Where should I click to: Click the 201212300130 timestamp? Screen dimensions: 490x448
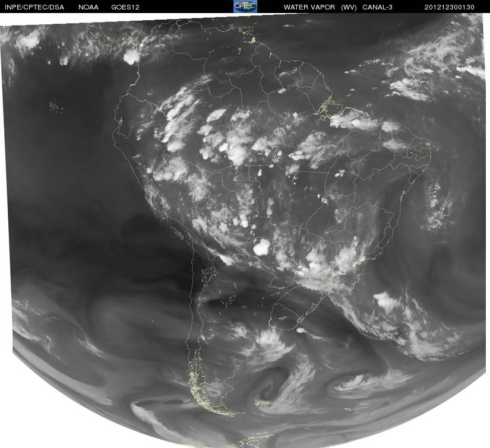450,7
